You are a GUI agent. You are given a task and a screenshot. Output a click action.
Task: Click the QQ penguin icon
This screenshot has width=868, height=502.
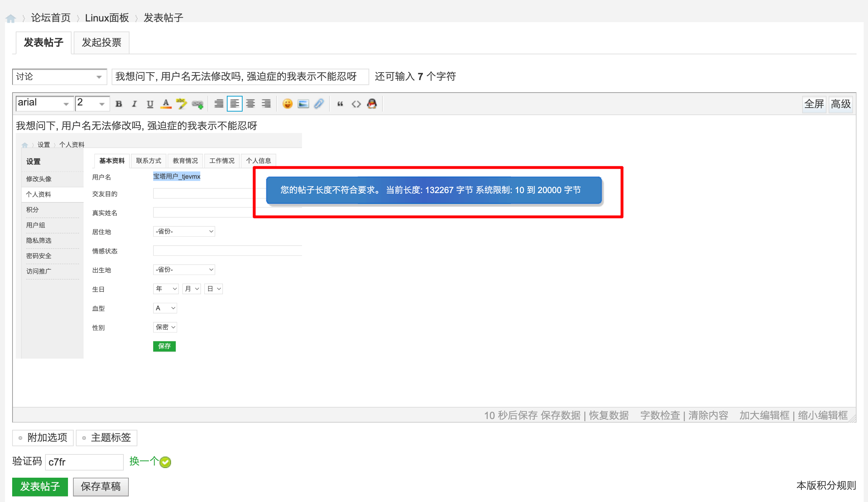tap(372, 104)
